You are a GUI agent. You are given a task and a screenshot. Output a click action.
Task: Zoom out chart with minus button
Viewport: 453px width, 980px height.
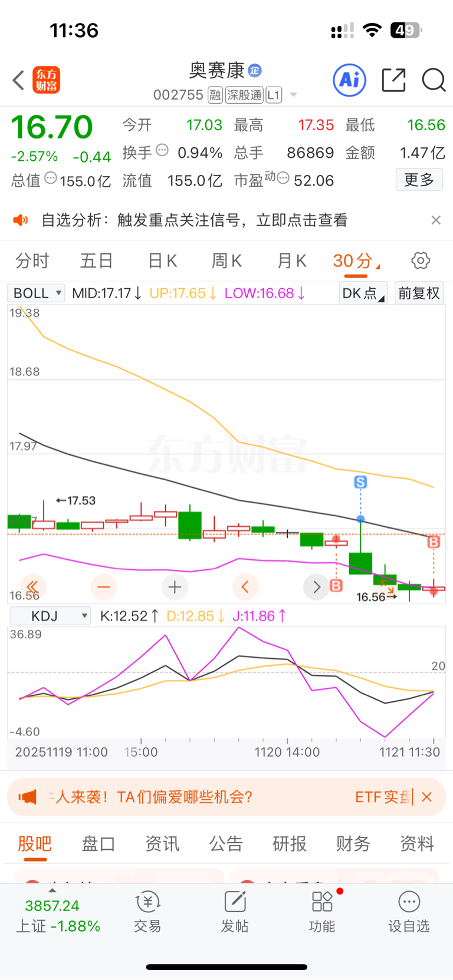(x=104, y=586)
